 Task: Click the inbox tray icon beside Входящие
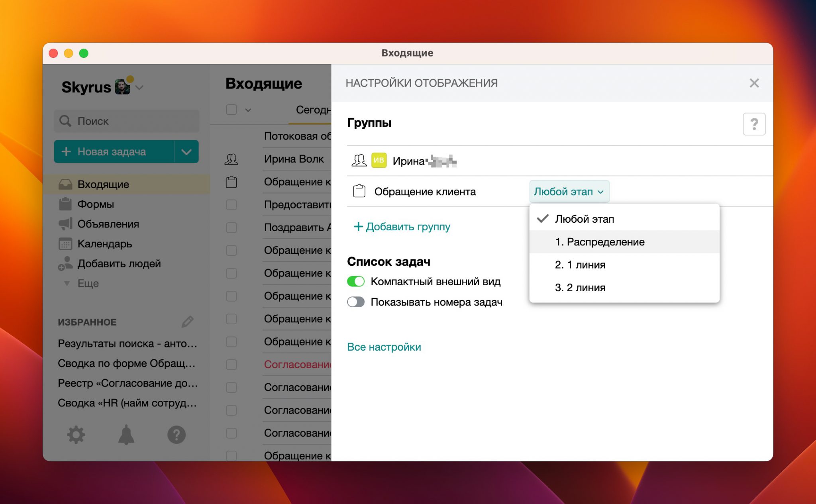(65, 184)
